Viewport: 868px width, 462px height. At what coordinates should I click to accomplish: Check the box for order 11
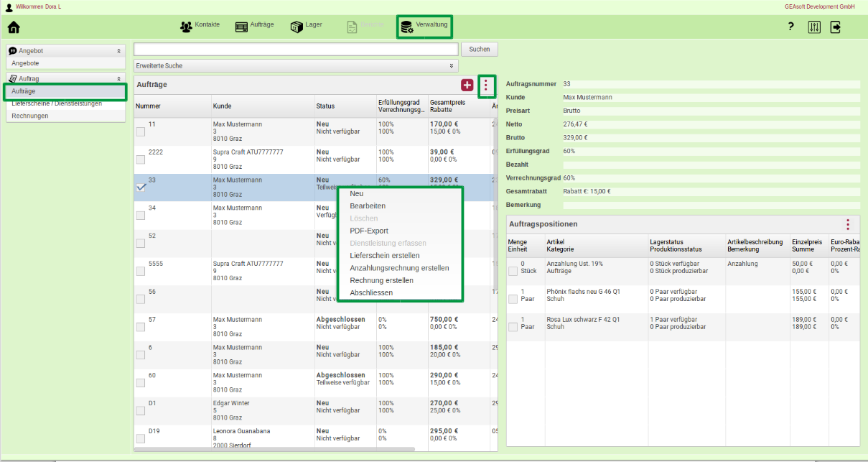(x=141, y=131)
